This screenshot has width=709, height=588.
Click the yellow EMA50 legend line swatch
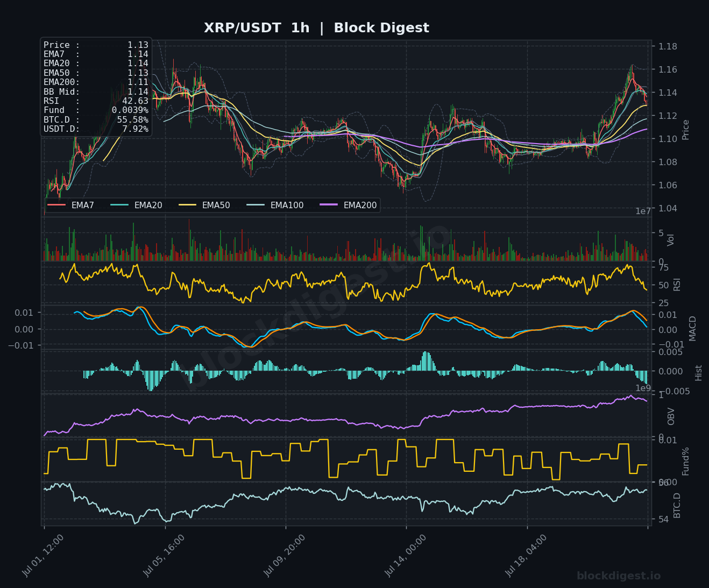tap(187, 206)
